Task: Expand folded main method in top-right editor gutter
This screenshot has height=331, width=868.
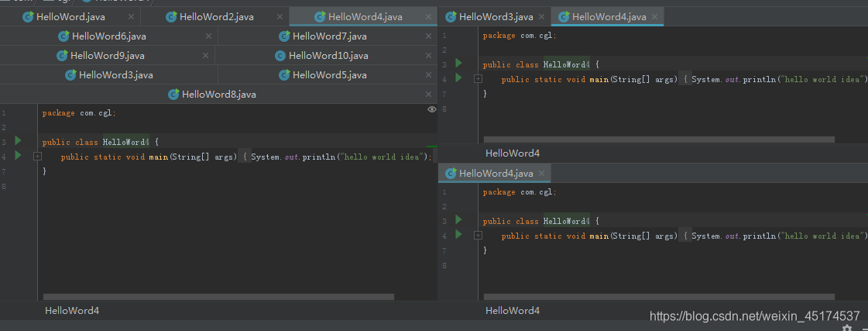Action: (x=479, y=79)
